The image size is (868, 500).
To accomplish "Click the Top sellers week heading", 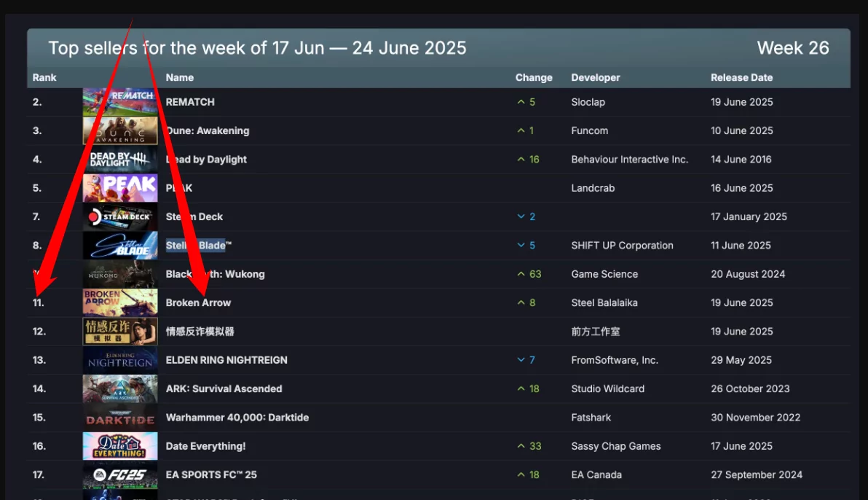I will [257, 48].
